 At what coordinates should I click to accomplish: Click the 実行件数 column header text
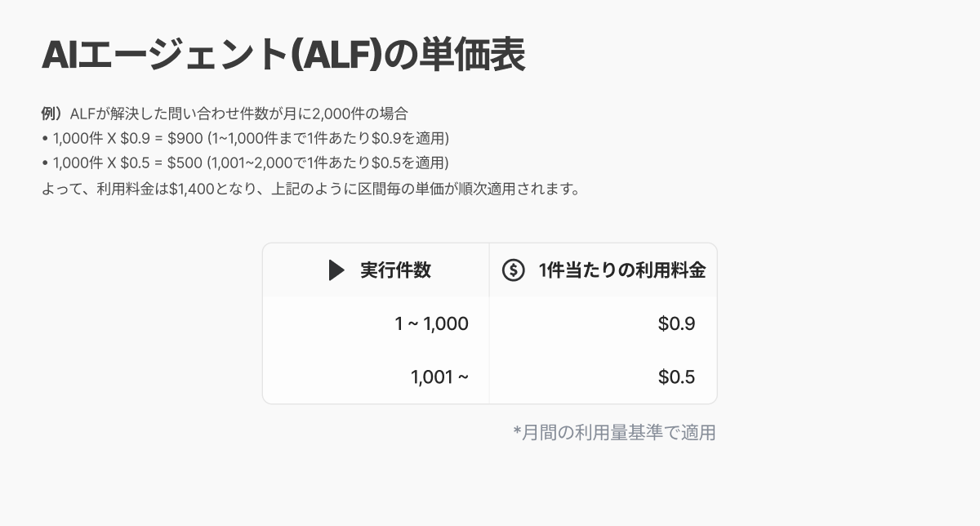pos(395,270)
